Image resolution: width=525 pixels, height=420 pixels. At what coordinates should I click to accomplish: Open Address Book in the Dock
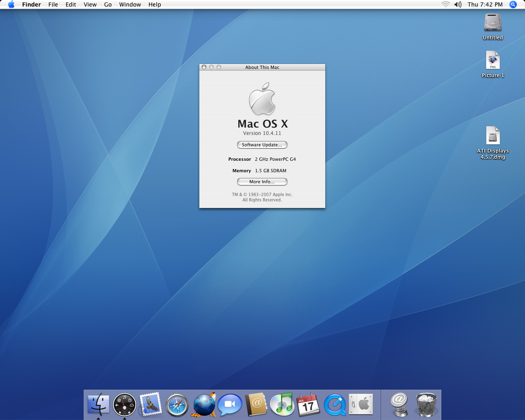pos(256,404)
